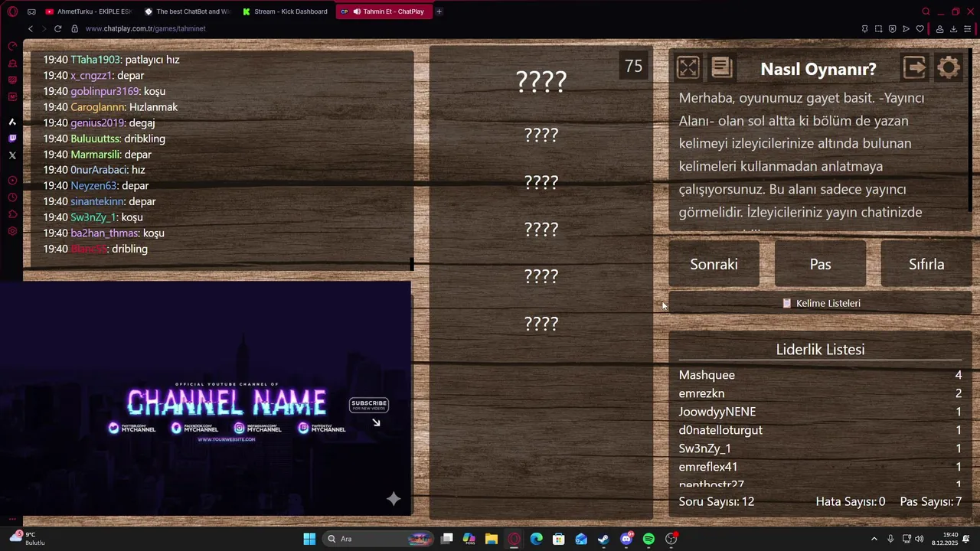Open File Explorer from the taskbar

coord(491,539)
